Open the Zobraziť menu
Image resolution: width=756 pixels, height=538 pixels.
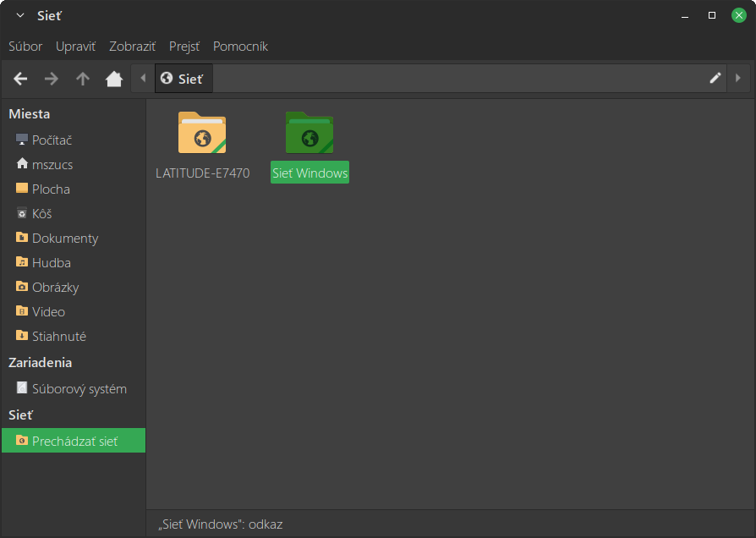pos(132,47)
